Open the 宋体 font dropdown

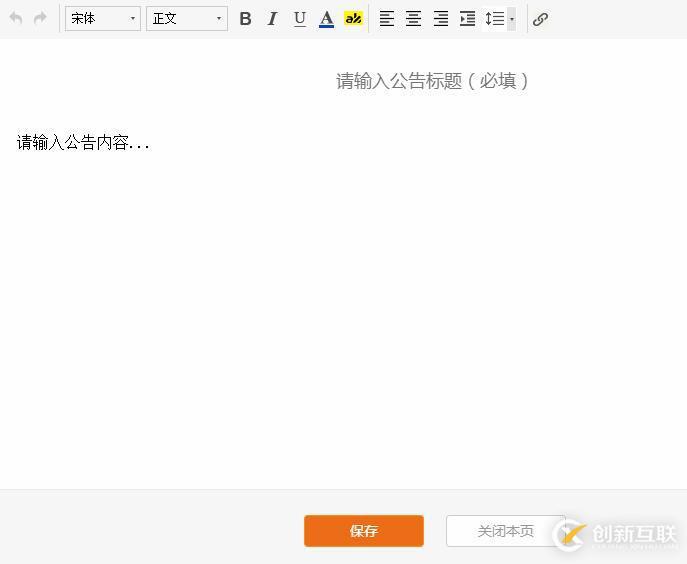(103, 18)
